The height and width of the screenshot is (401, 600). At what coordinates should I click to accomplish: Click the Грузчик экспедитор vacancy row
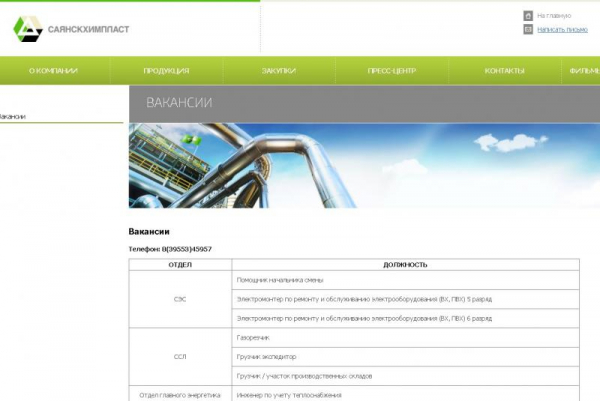tap(266, 356)
